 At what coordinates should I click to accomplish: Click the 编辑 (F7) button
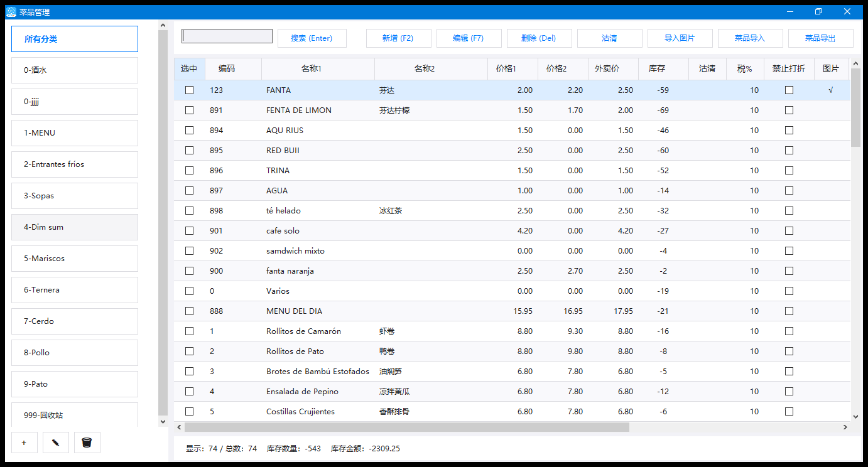[x=469, y=38]
